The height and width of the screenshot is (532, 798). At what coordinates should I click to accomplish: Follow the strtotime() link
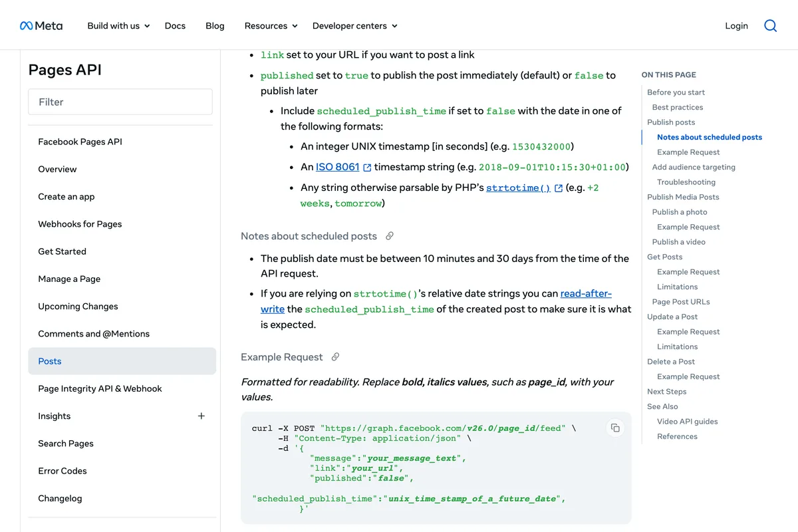[518, 188]
